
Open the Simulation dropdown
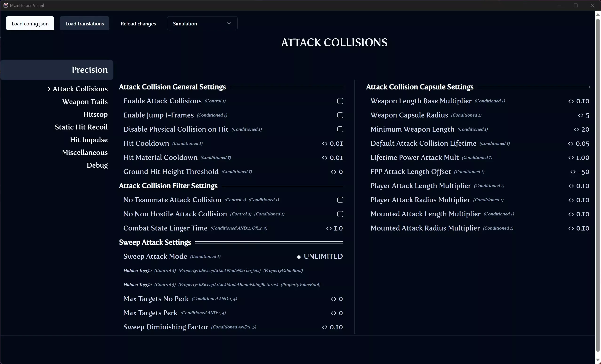coord(202,23)
